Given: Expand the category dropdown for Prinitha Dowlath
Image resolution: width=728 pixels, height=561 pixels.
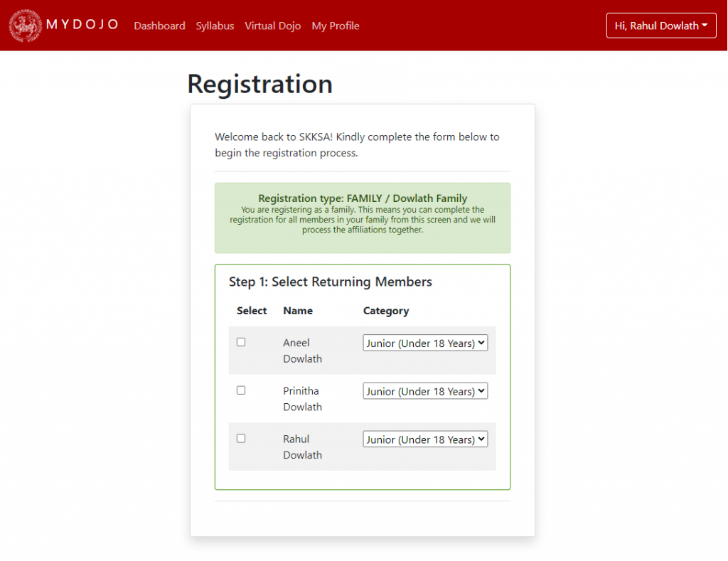Looking at the screenshot, I should [x=425, y=392].
